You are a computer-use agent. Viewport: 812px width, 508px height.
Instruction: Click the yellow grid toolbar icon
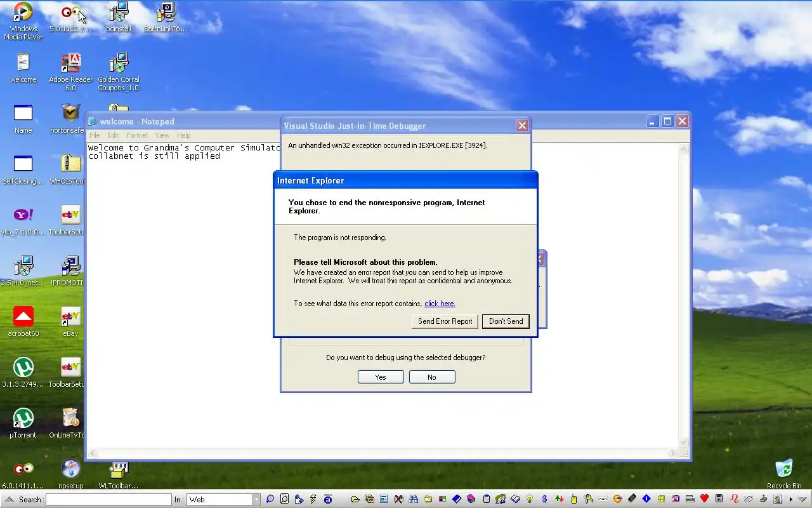click(661, 499)
